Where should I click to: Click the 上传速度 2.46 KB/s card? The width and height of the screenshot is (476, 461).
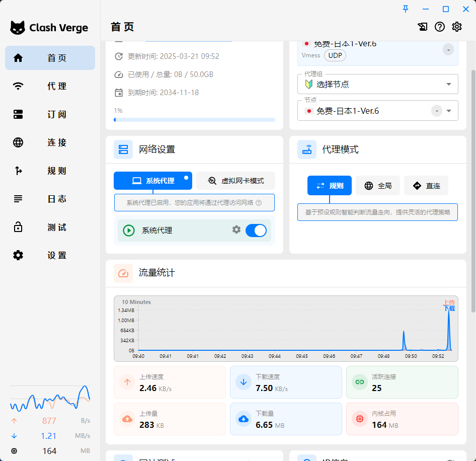coord(170,382)
